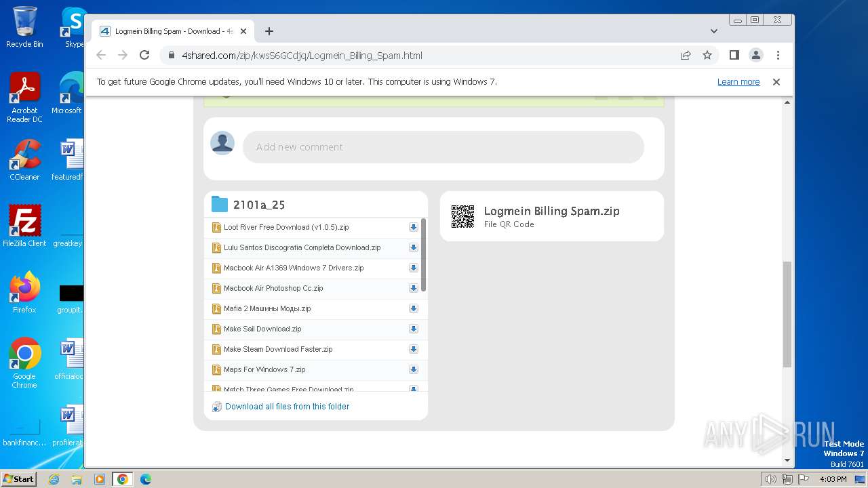This screenshot has width=868, height=488.
Task: Click Download all files from this folder
Action: point(287,407)
